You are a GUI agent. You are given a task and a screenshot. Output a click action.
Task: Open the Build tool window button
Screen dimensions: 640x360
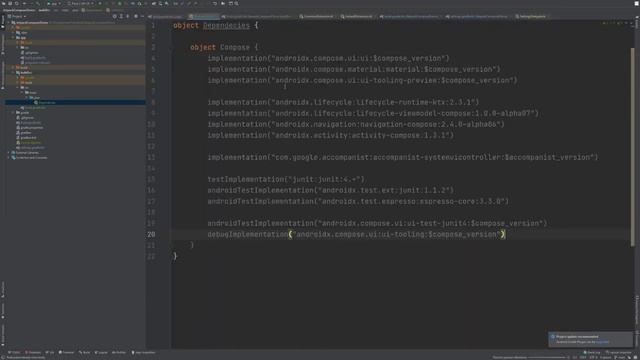coord(84,352)
